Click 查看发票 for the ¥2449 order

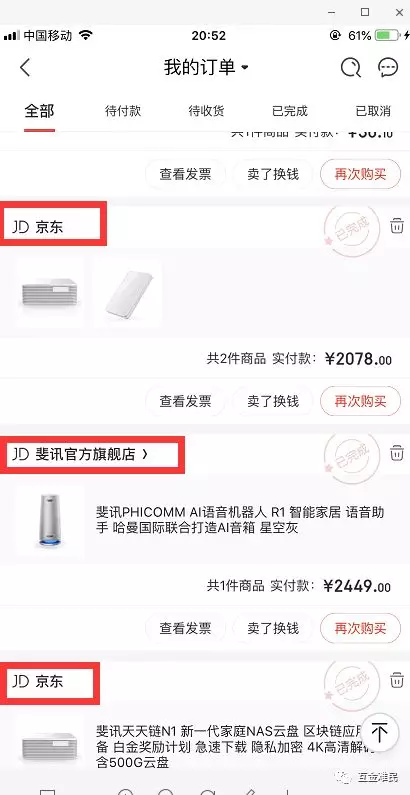[x=185, y=628]
